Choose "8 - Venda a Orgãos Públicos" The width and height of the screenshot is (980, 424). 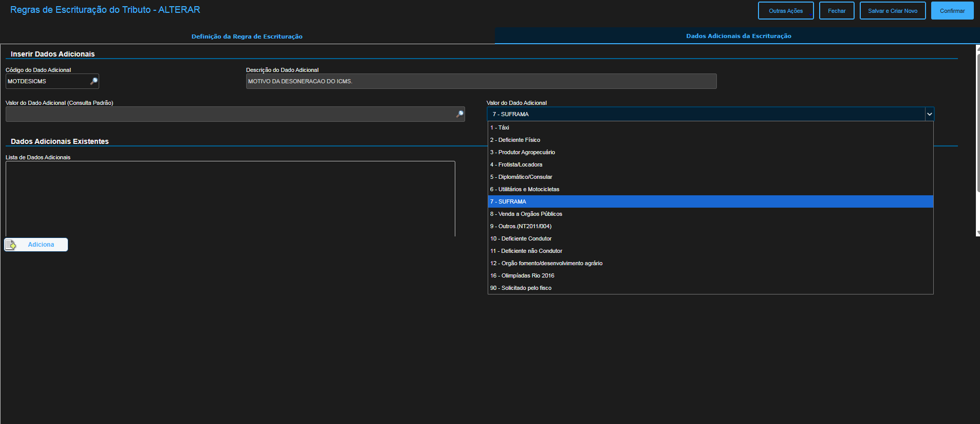coord(526,214)
